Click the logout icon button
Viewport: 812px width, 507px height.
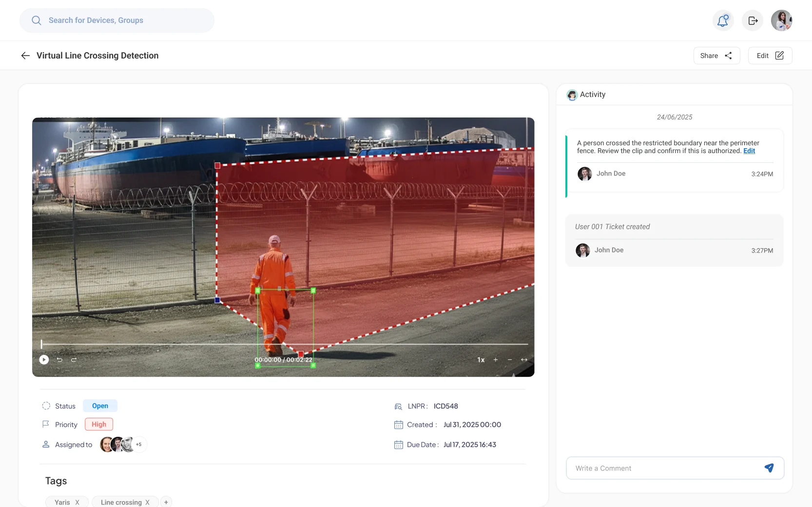pyautogui.click(x=753, y=20)
